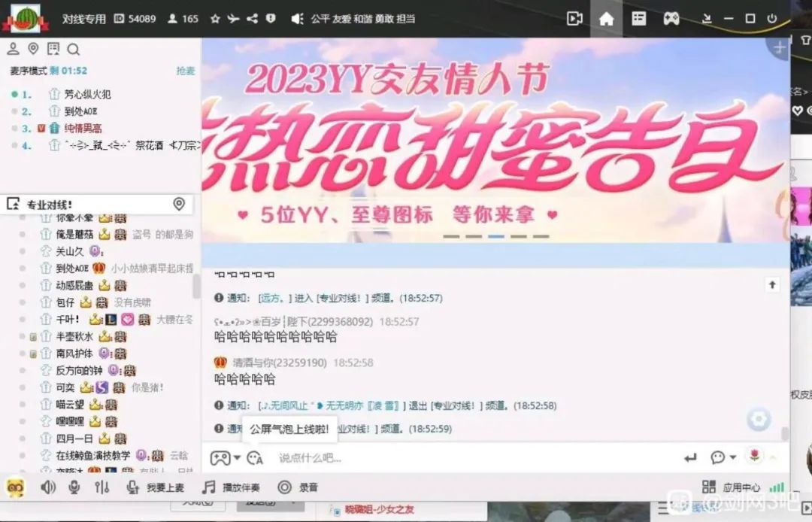
Task: Open search icon in sidebar
Action: (73, 49)
